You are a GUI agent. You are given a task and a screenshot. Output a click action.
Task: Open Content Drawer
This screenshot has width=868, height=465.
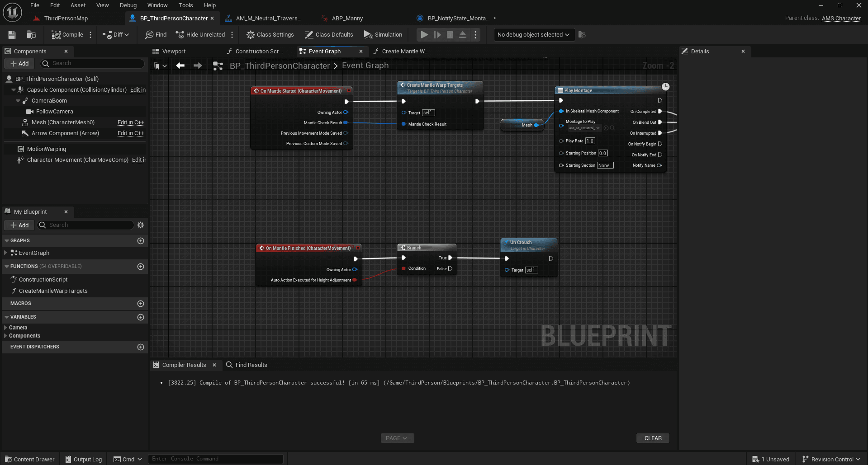[30, 459]
